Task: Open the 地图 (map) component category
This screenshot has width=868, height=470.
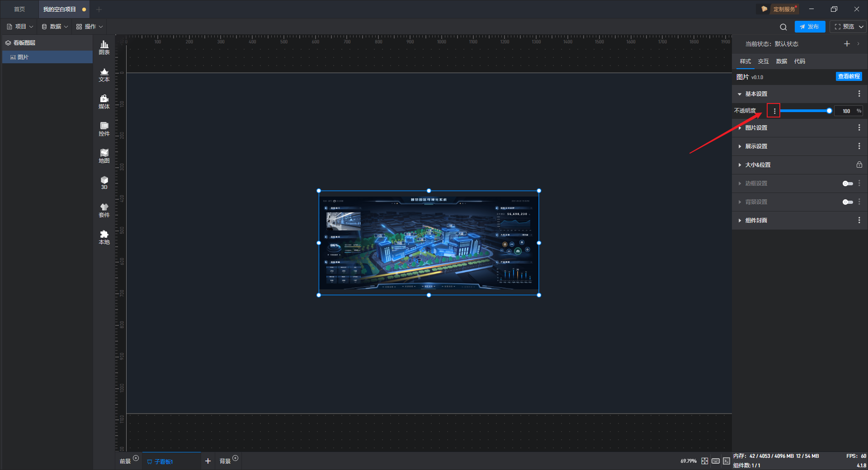Action: 104,156
